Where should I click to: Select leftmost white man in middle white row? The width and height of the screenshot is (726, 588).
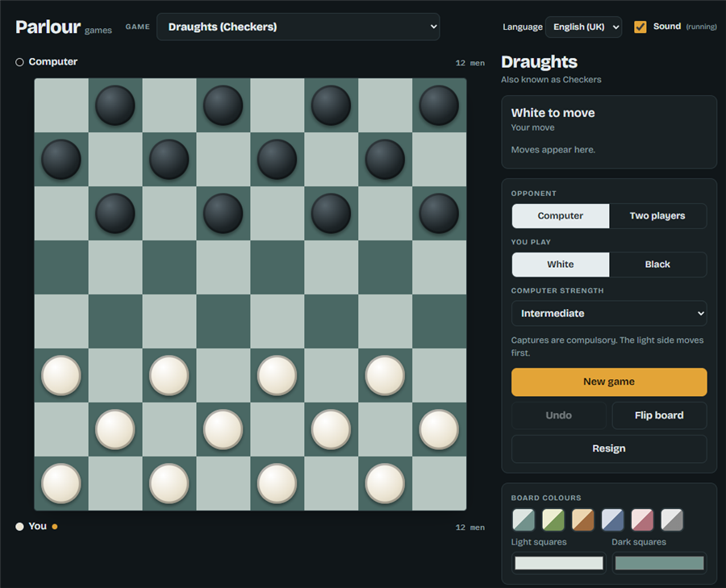(x=115, y=429)
